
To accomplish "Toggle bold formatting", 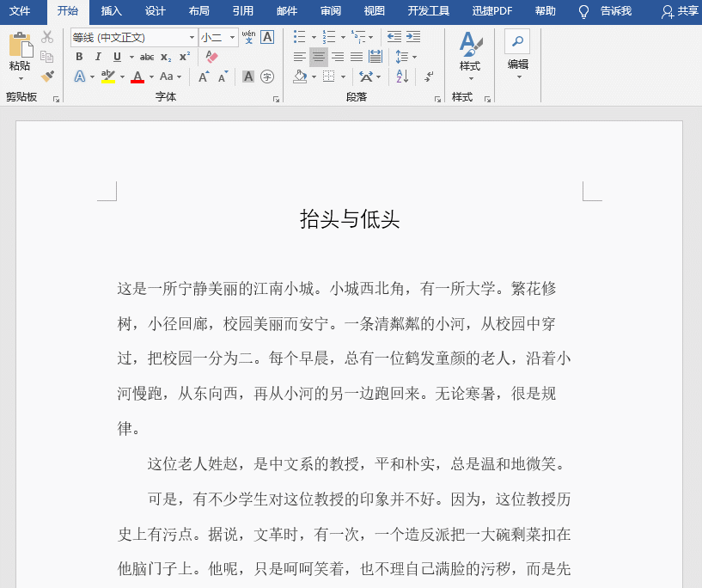I will (x=79, y=55).
